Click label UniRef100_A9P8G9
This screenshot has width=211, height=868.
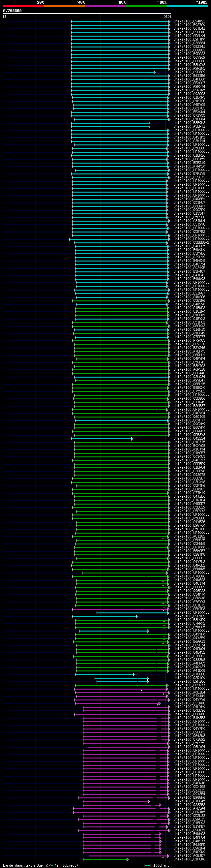[189, 72]
